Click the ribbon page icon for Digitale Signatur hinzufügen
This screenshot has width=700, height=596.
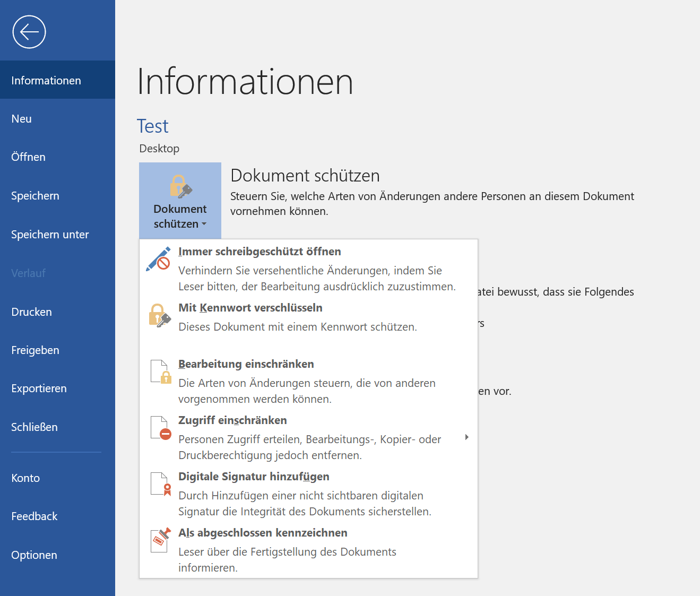click(x=161, y=484)
